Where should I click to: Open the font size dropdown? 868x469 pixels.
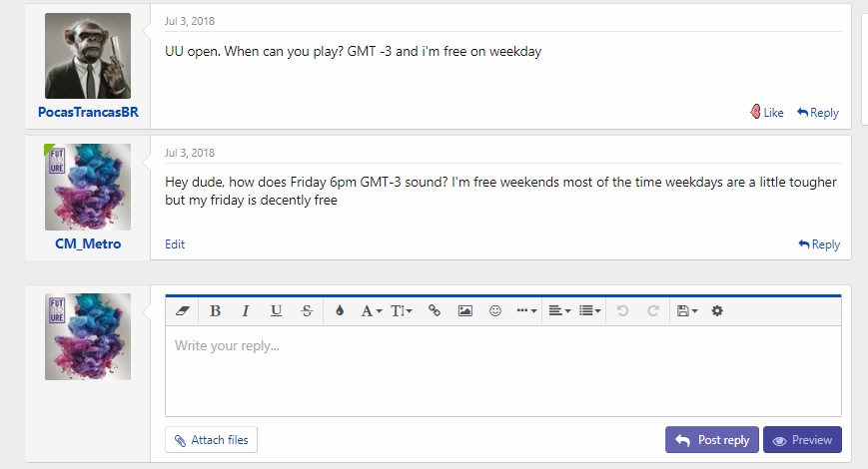(402, 310)
